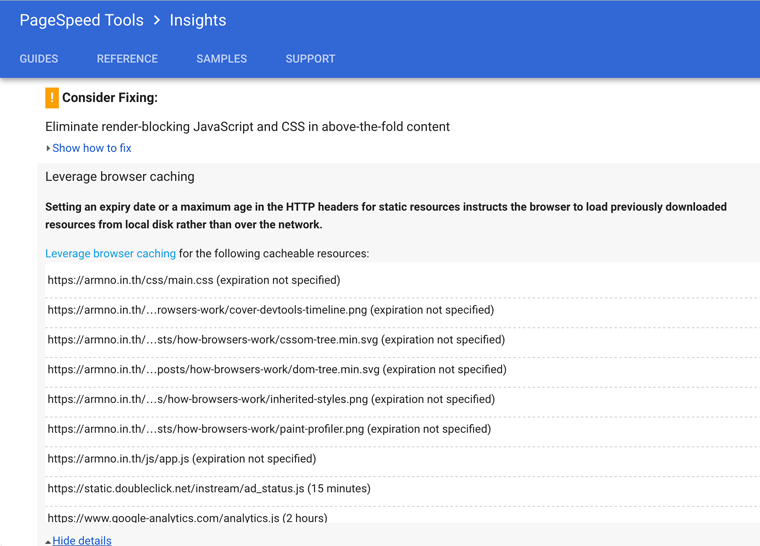
Task: Select the js/app.js resource row
Action: click(x=402, y=459)
